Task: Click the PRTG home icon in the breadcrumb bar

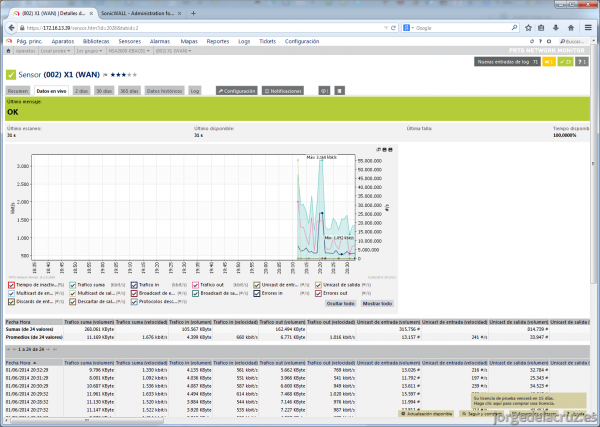Action: (x=8, y=51)
